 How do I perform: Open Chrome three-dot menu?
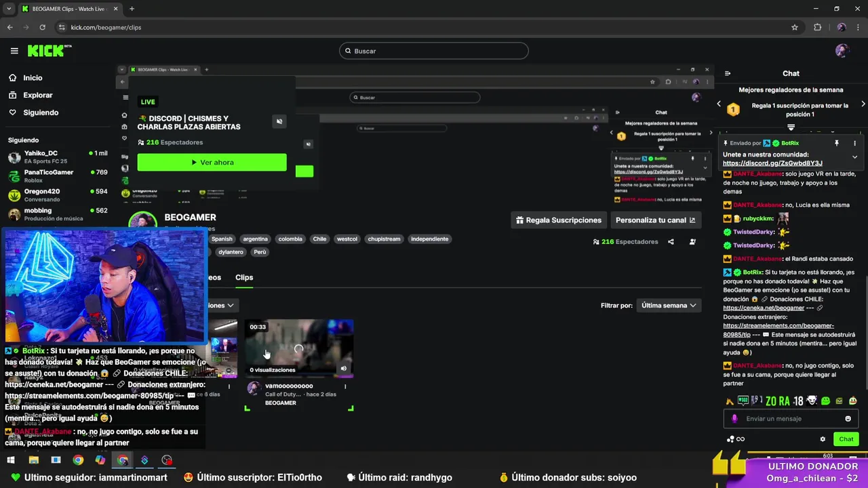pyautogui.click(x=859, y=27)
